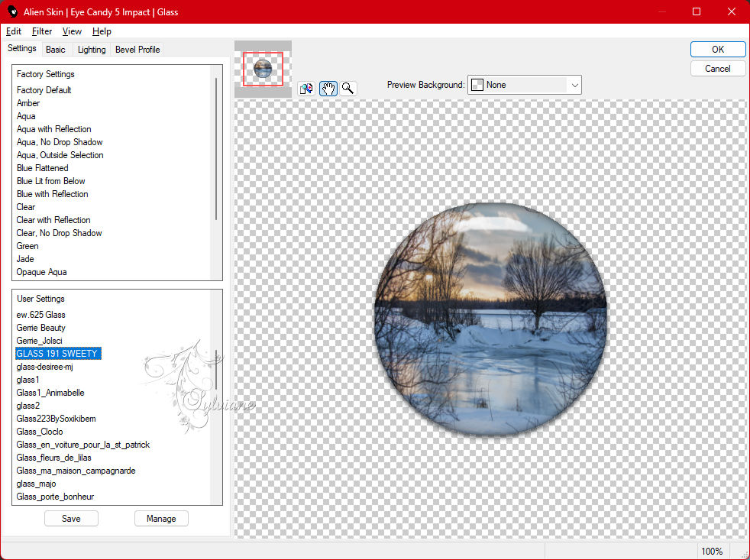Open the Edit menu

(14, 31)
